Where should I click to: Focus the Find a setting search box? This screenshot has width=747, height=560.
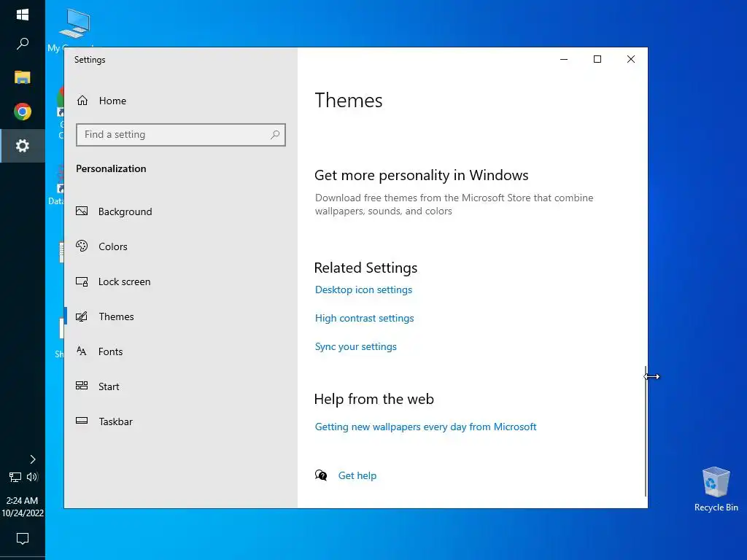[181, 135]
